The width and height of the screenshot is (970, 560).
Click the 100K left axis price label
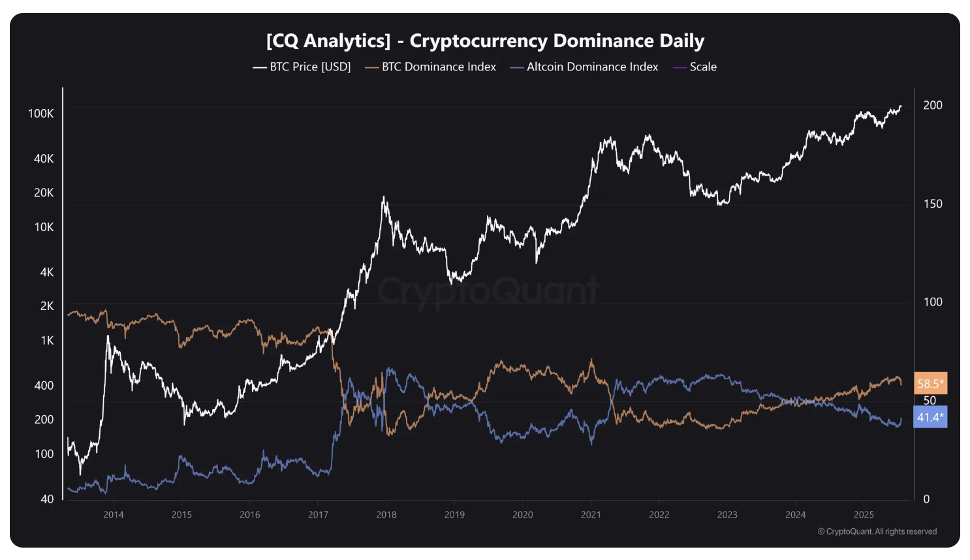pyautogui.click(x=41, y=114)
